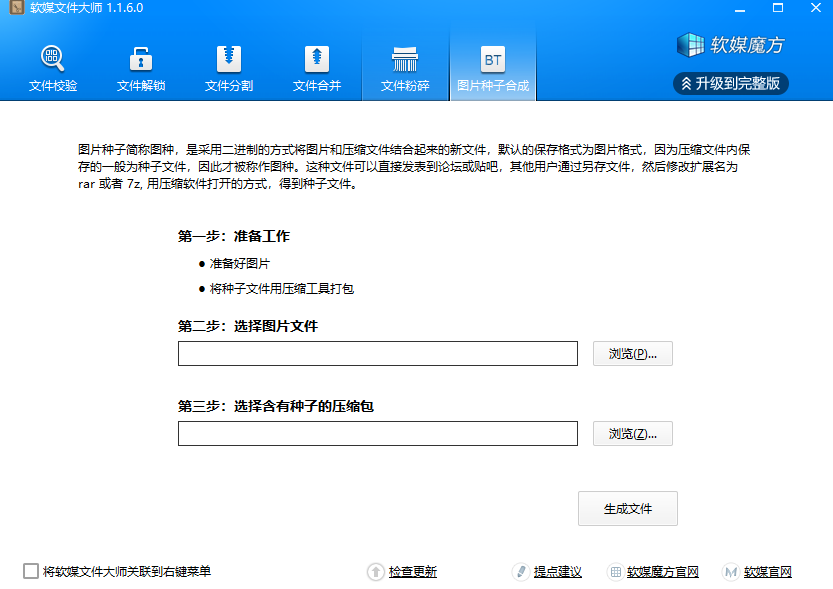Focus the 选择图片文件 path input field
833x589 pixels.
[378, 354]
